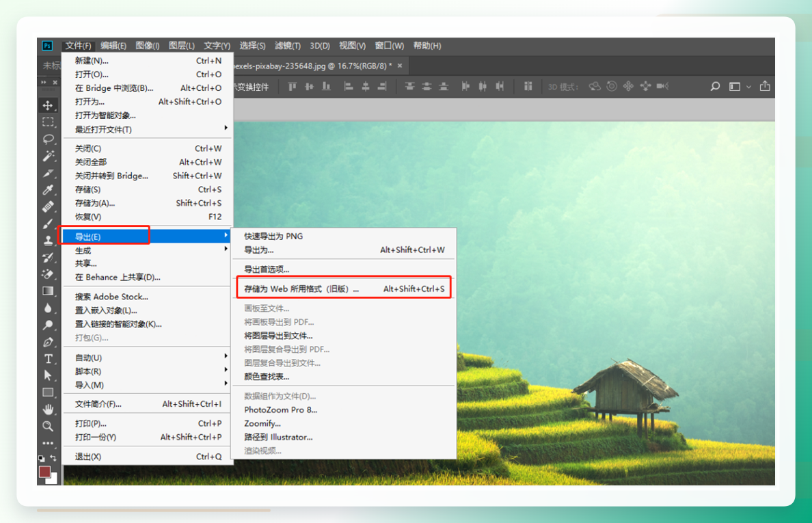This screenshot has height=523, width=812.
Task: Click the Align Horizontal Centers icon
Action: tap(366, 86)
